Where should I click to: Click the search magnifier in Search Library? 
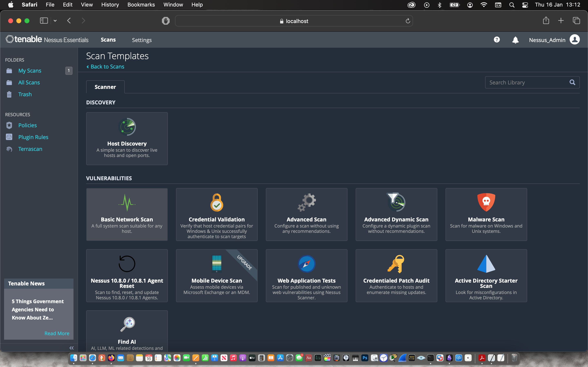[572, 83]
